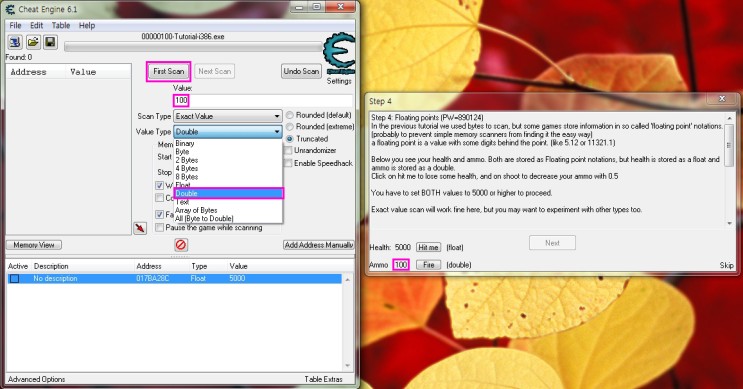Click the address 017BA28C cell
The height and width of the screenshot is (389, 743).
pyautogui.click(x=152, y=279)
